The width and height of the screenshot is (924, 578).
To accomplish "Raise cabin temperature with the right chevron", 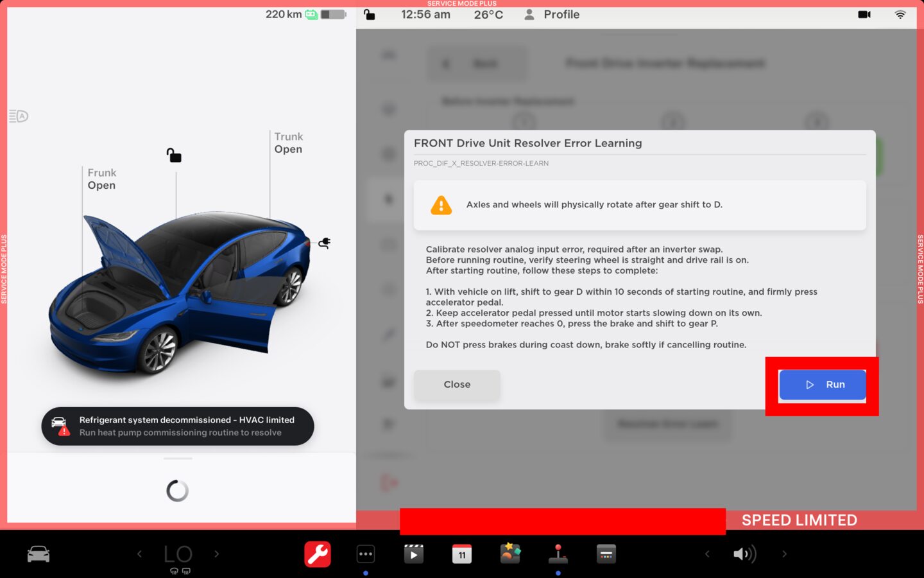I will click(217, 554).
